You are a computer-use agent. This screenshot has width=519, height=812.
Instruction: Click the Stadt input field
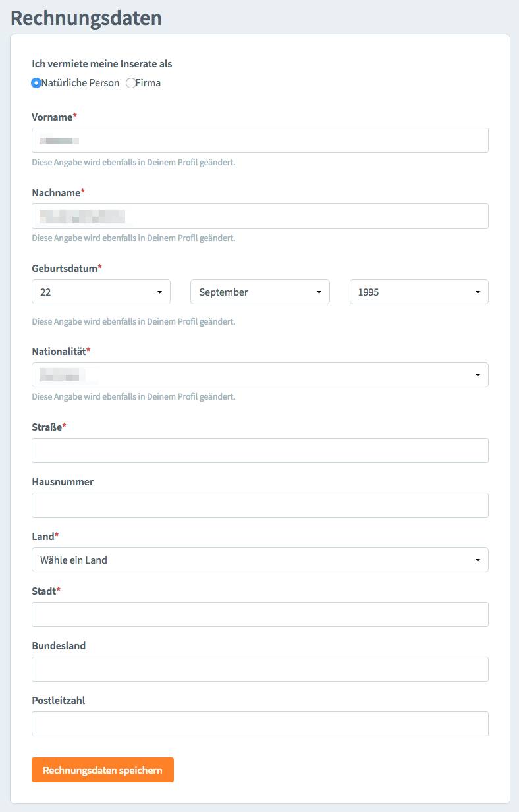coord(260,614)
